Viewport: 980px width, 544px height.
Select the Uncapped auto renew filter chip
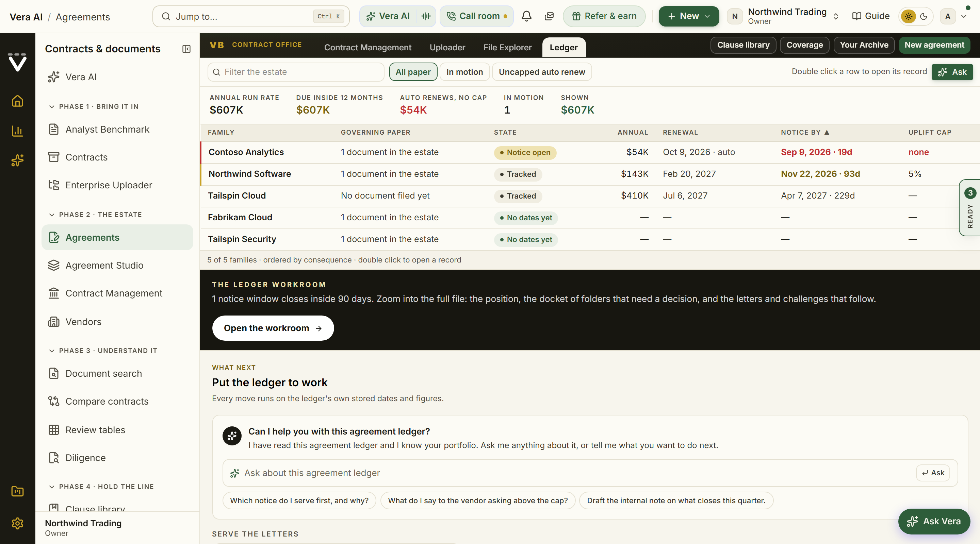pyautogui.click(x=542, y=72)
